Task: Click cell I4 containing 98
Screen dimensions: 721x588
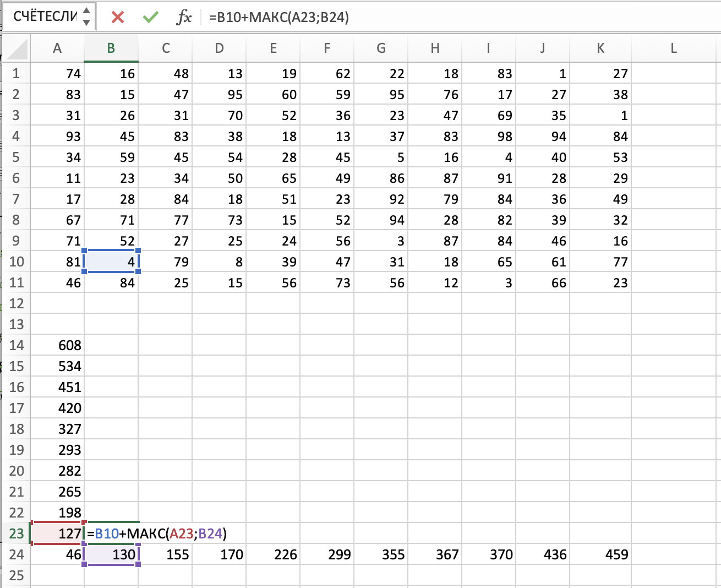Action: coord(489,136)
